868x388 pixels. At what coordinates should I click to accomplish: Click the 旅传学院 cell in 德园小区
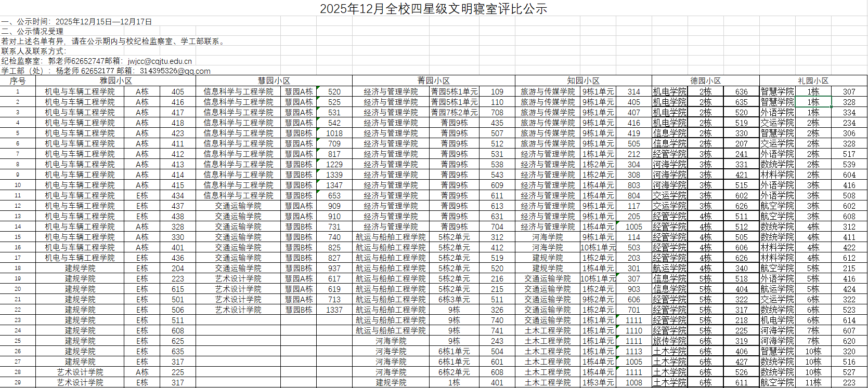[x=669, y=341]
